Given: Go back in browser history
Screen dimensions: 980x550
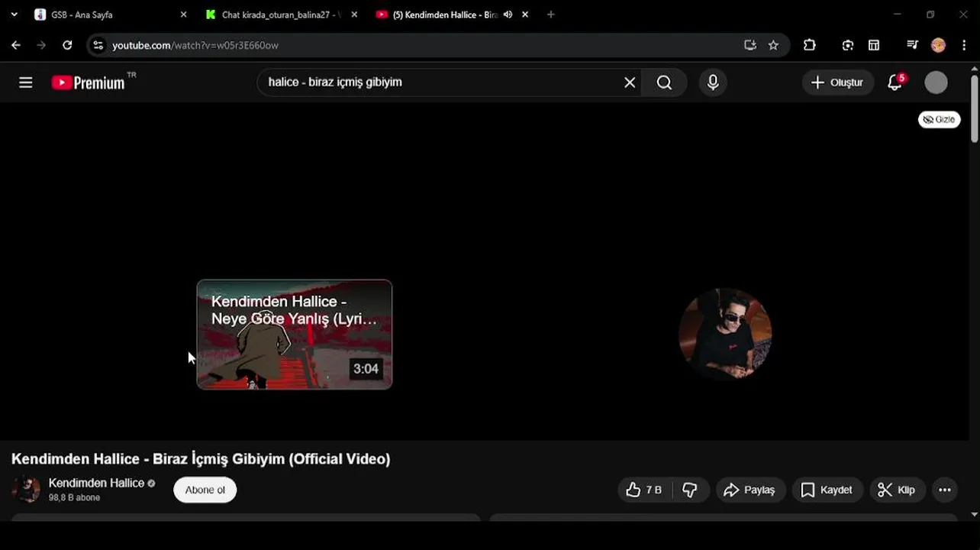Looking at the screenshot, I should [16, 45].
